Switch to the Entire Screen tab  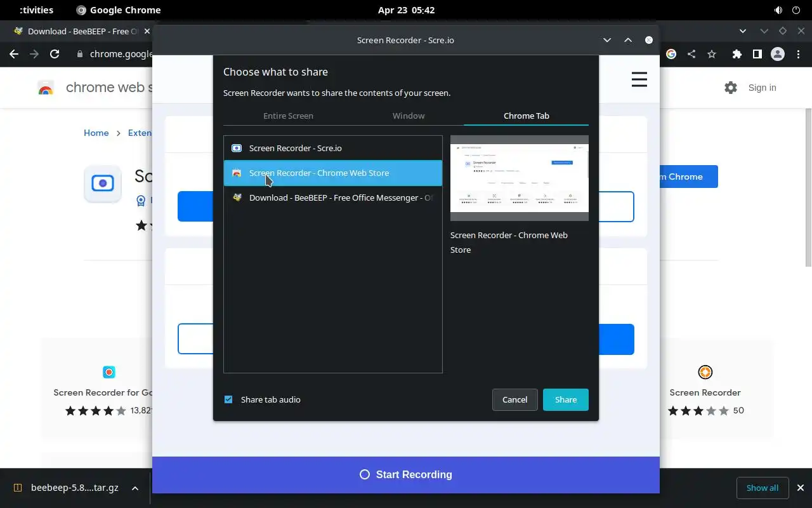(288, 116)
